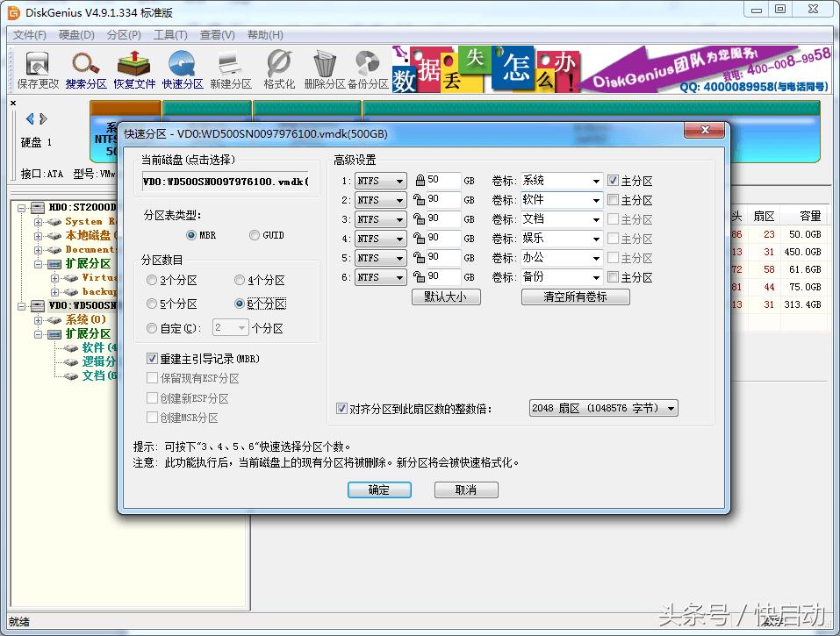Click the 删除分区 delete partition icon

coord(324,68)
